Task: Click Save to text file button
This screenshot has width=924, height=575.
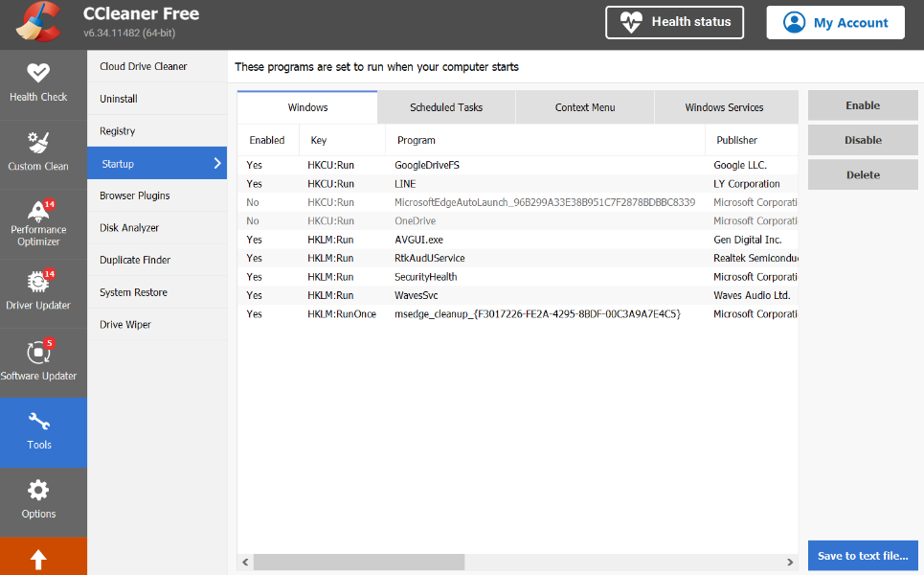Action: [863, 556]
